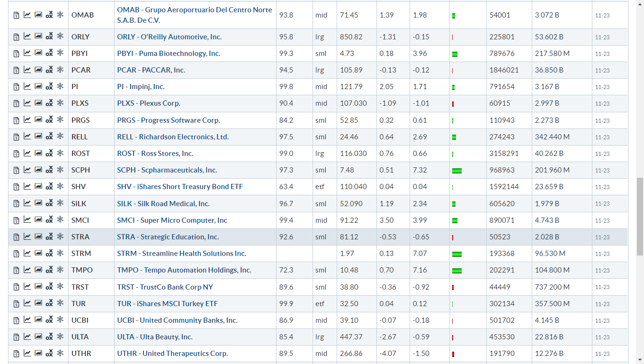Open the SMCI - Super Micro Computer, Inc link
The height and width of the screenshot is (364, 644).
point(172,220)
